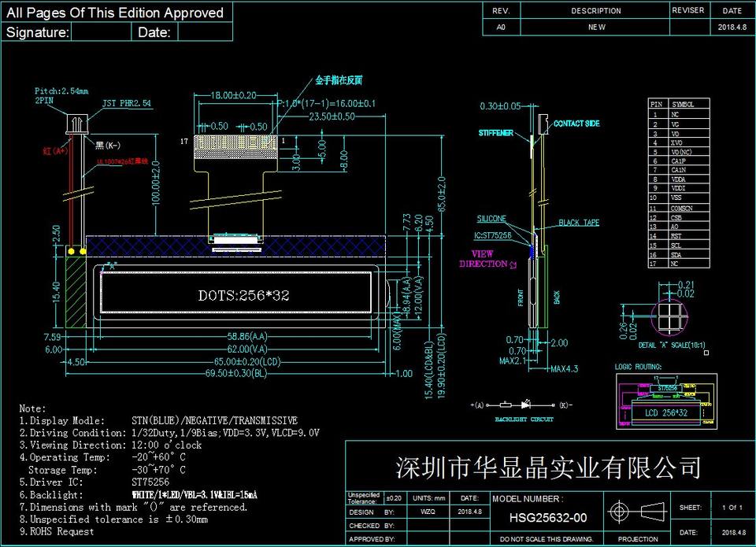The height and width of the screenshot is (547, 756).
Task: Click the "SYMBOL" header in pin table
Action: pos(683,104)
